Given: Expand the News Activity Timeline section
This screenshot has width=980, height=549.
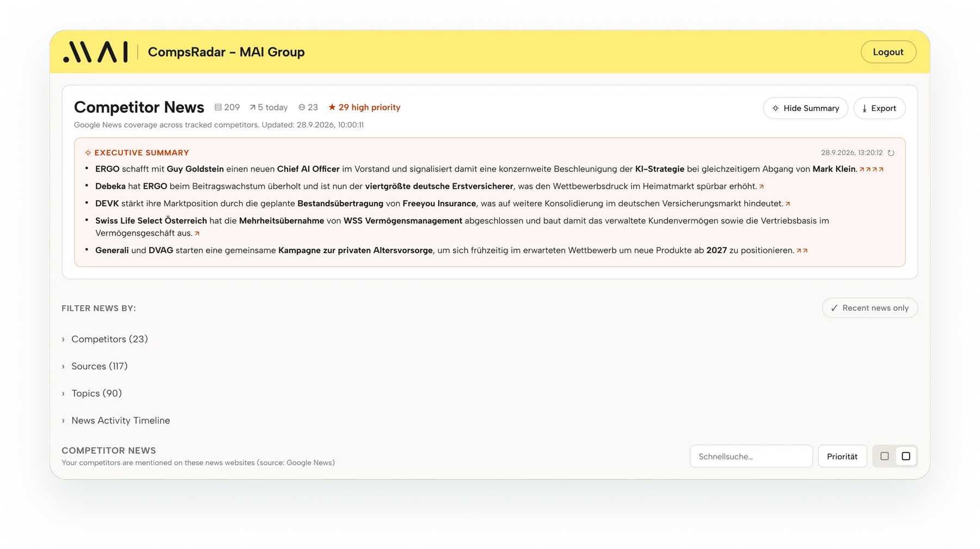Looking at the screenshot, I should 116,421.
